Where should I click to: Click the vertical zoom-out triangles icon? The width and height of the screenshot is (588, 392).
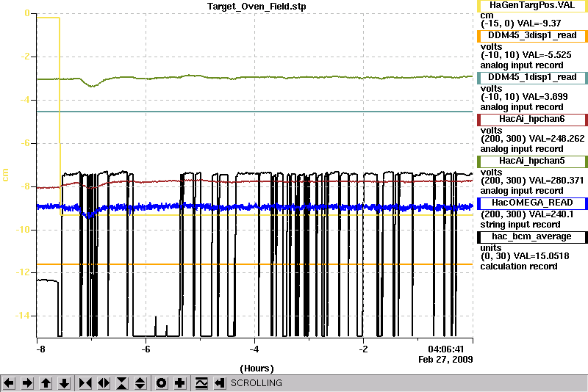coord(140,383)
